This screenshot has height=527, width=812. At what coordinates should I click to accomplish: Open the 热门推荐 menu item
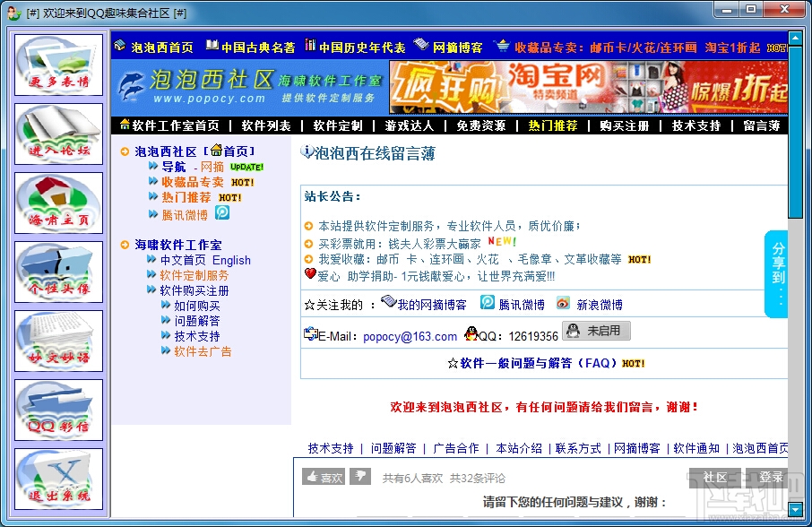pyautogui.click(x=553, y=125)
